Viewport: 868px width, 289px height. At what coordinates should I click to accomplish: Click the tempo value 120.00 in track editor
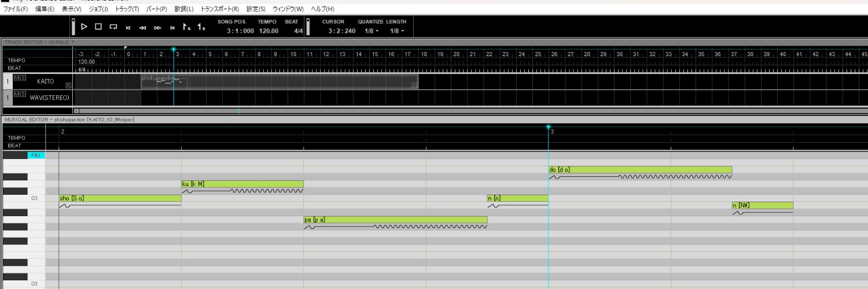tap(87, 61)
